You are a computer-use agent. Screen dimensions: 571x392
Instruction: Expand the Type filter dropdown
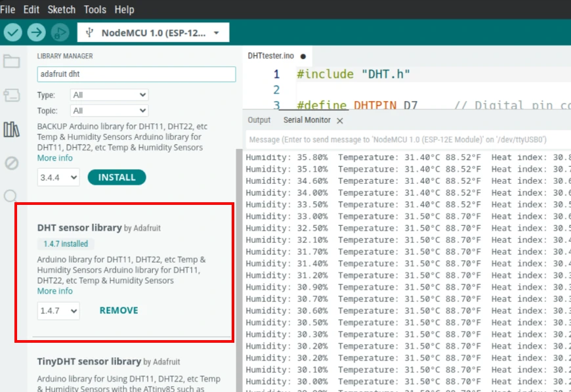coord(109,95)
